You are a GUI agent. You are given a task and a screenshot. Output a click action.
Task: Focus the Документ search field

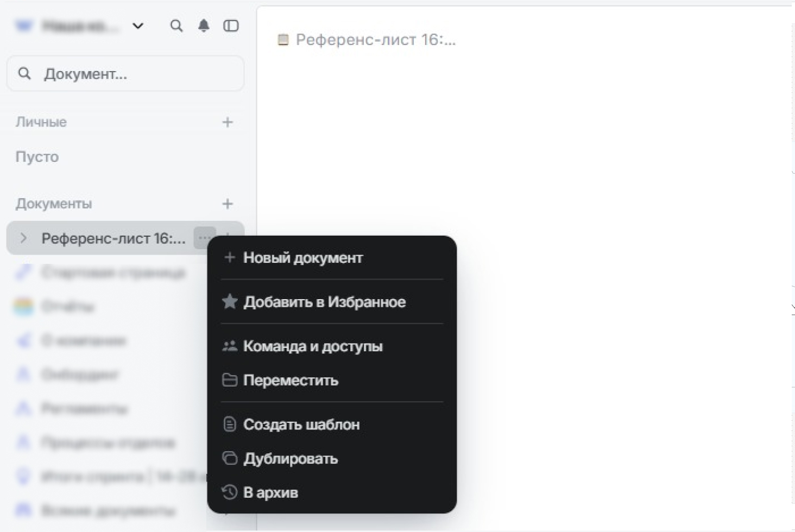pos(125,73)
